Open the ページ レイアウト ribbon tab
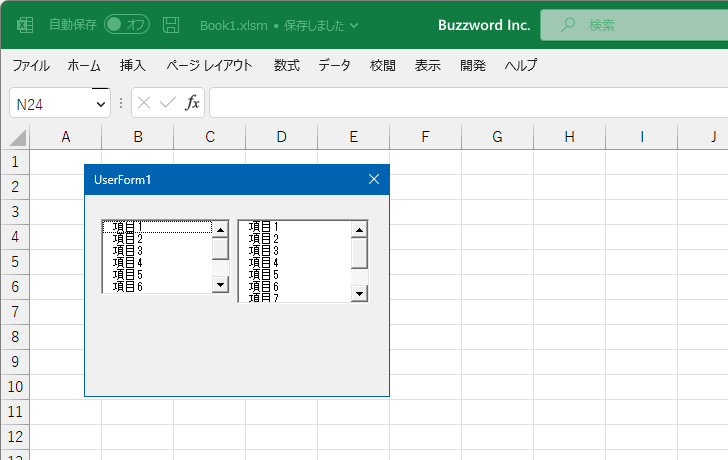Screen dimensions: 728x460 tap(209, 65)
